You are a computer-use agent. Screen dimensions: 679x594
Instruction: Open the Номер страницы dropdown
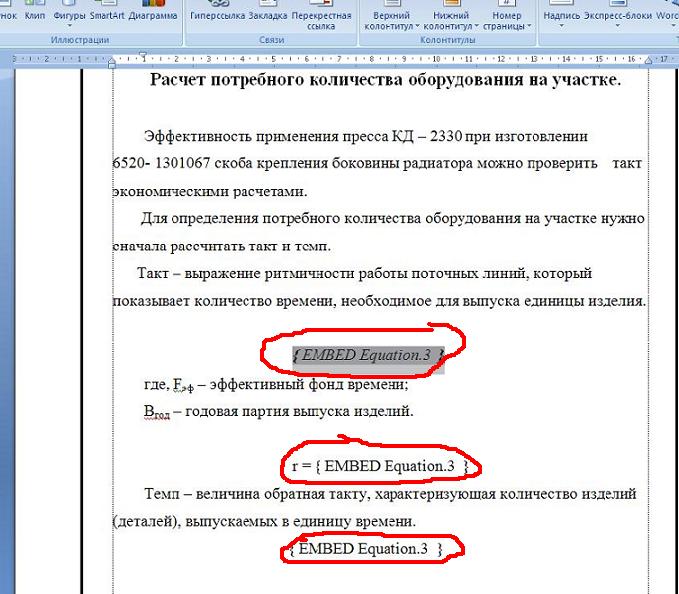[507, 16]
